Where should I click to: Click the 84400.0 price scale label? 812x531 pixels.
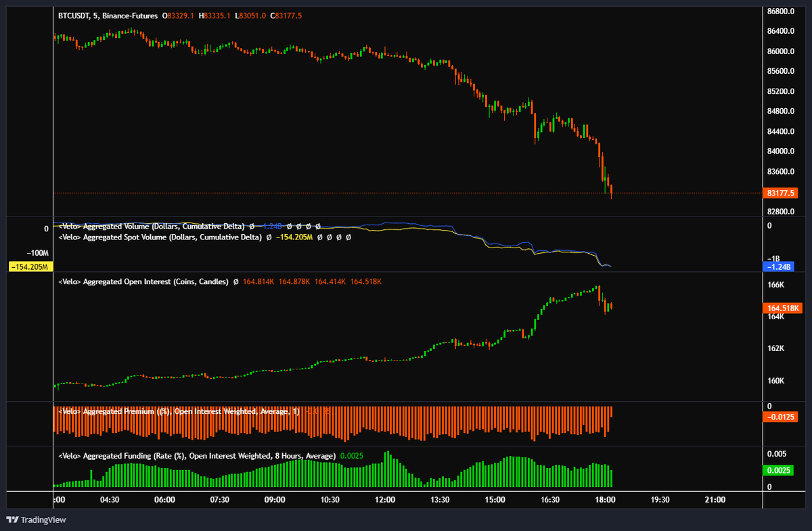click(x=780, y=131)
